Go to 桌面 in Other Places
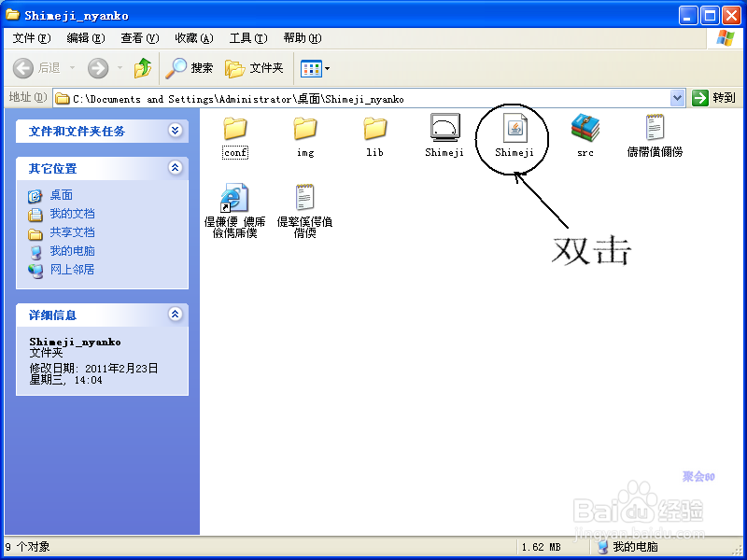Screen dimensions: 747x560 62,195
